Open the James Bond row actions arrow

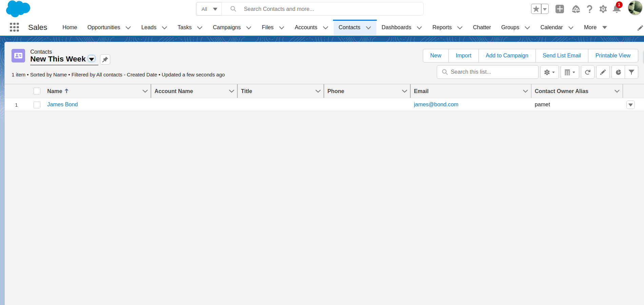[x=630, y=105]
